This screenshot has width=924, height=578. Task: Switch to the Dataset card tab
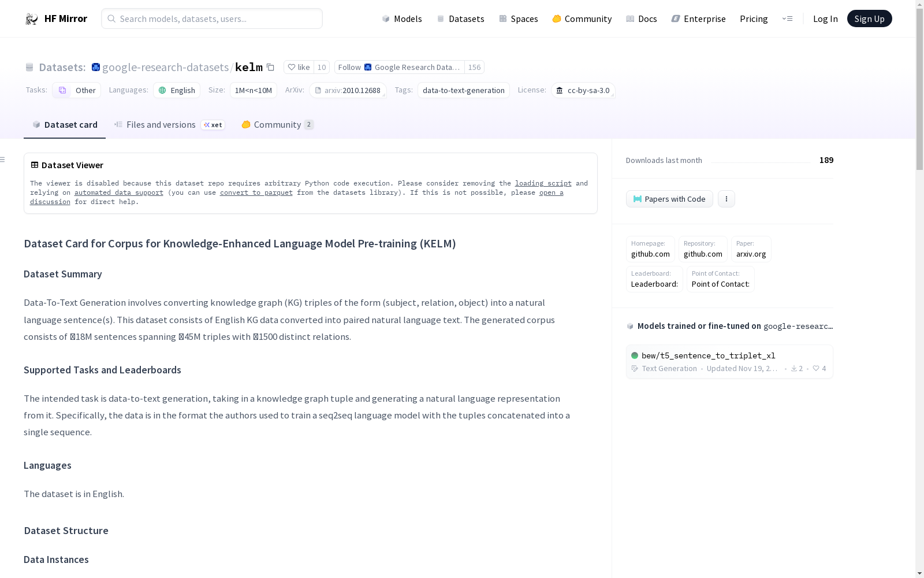65,125
